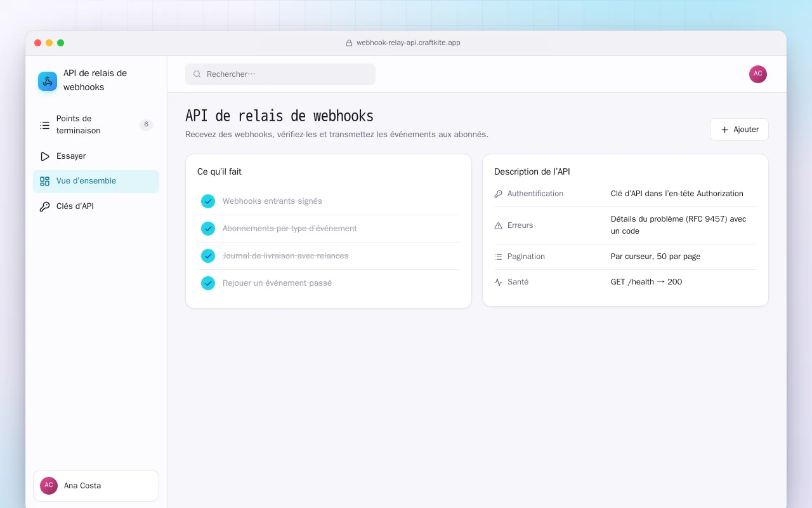Click the text Clé d'API dans l'en-tête Authorization
Screen dimensions: 812x508
tap(677, 194)
